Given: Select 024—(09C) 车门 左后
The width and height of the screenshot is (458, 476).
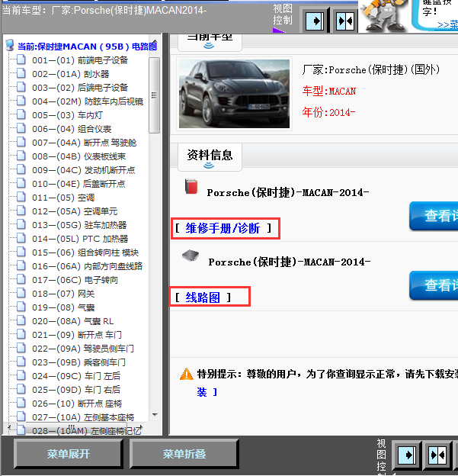Looking at the screenshot, I should click(x=76, y=376).
